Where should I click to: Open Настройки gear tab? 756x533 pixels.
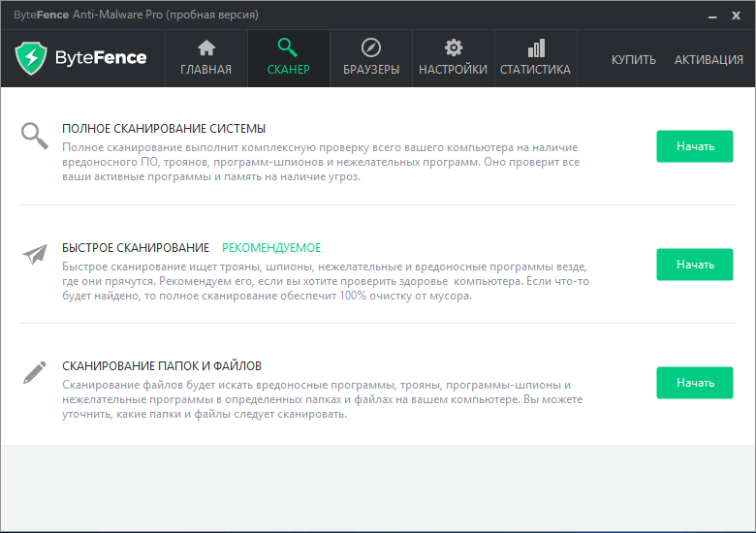click(x=453, y=58)
